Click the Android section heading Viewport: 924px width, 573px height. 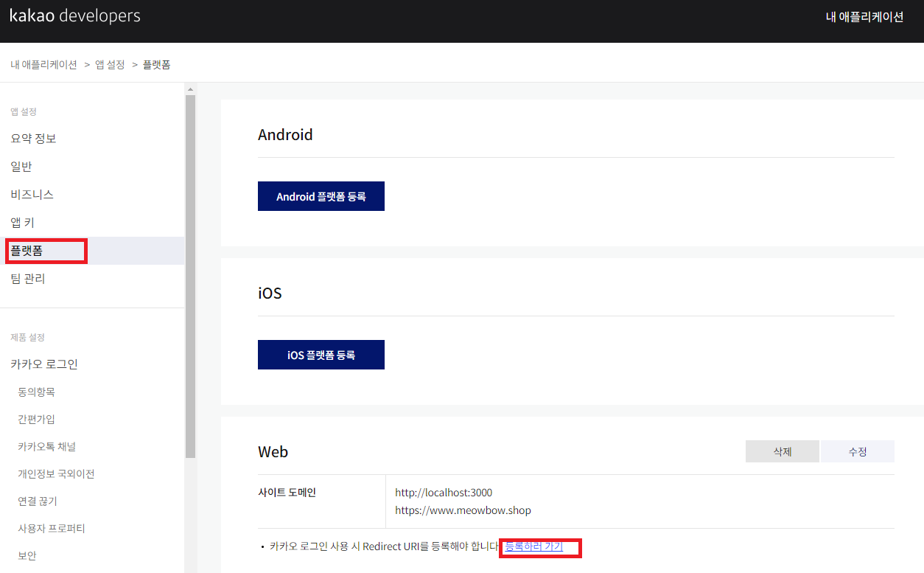coord(285,135)
